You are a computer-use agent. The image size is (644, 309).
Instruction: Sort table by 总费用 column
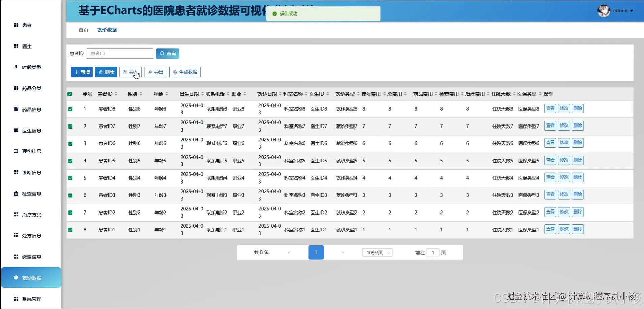[405, 94]
